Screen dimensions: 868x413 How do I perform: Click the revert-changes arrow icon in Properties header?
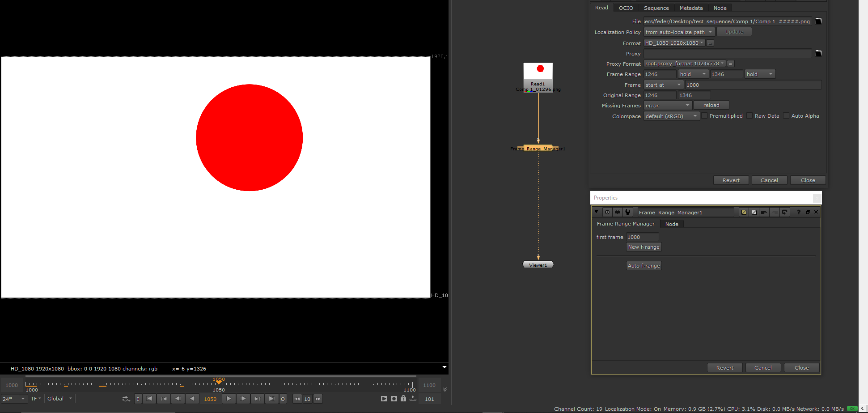pos(785,212)
